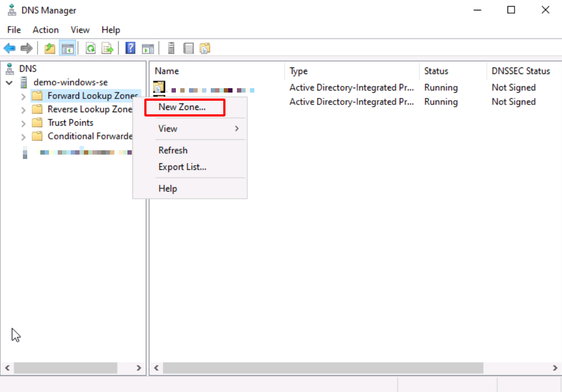Screen dimensions: 562x392
Task: Open Help via blue question mark icon
Action: tap(130, 48)
